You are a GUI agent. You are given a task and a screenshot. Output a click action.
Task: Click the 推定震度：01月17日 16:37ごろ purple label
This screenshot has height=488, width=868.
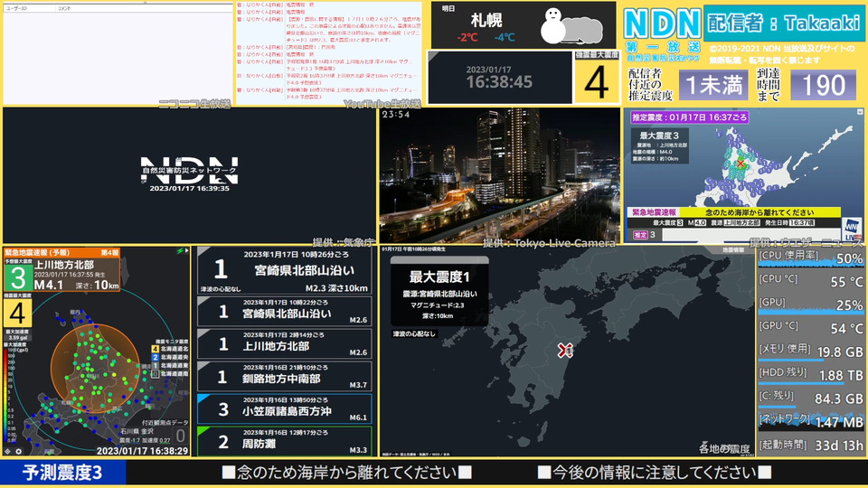click(x=689, y=117)
